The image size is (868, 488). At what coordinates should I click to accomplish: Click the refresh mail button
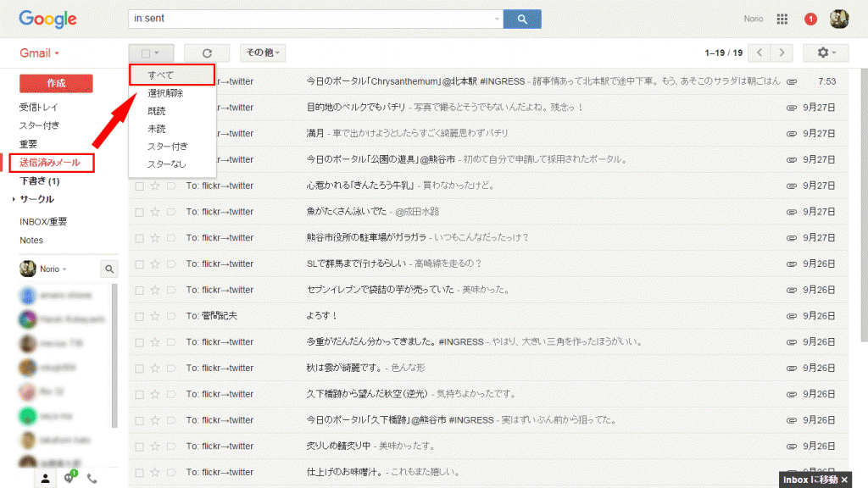pyautogui.click(x=206, y=53)
